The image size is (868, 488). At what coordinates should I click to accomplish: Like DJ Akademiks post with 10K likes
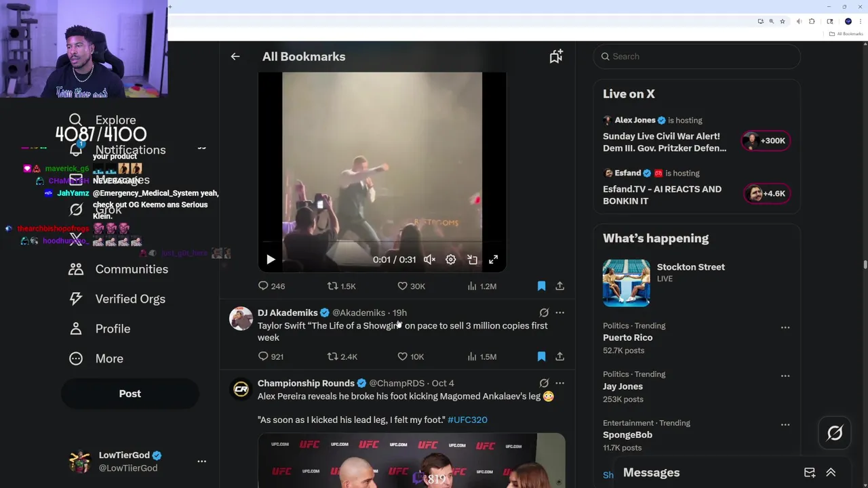pyautogui.click(x=411, y=357)
